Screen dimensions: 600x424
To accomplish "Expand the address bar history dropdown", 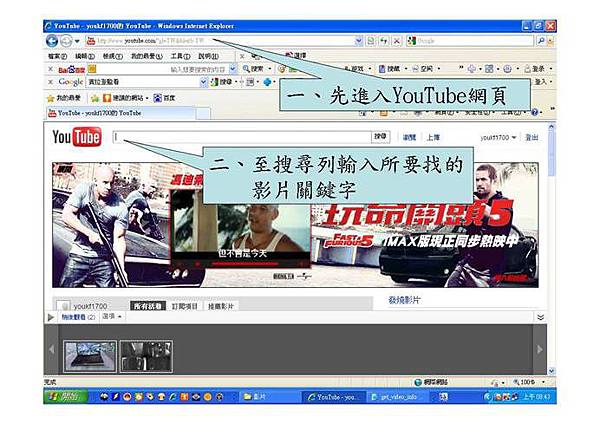I will [x=359, y=41].
